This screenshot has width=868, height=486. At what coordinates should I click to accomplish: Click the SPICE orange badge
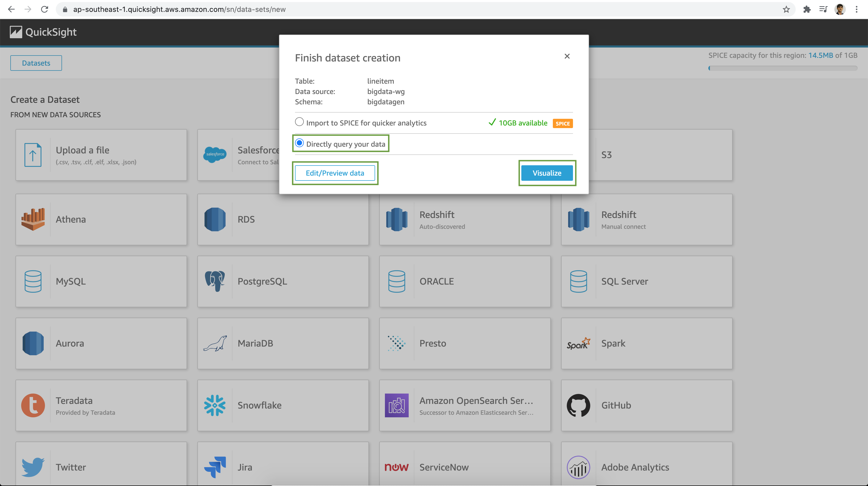(563, 124)
